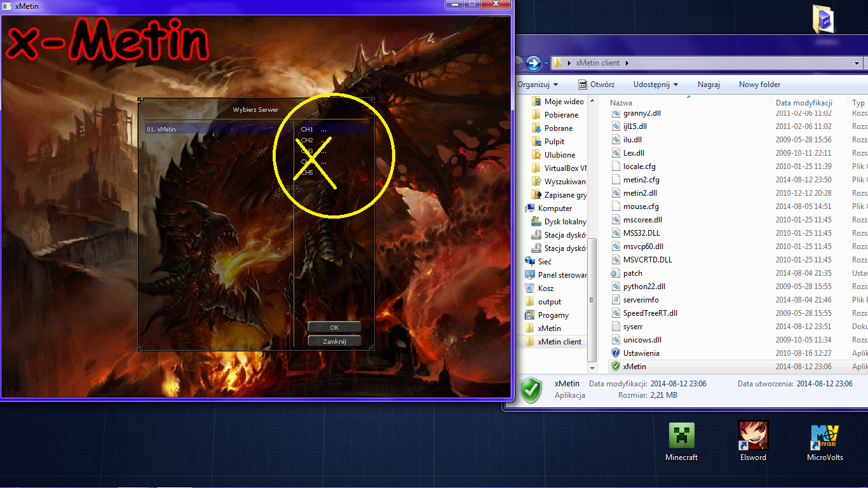Image resolution: width=868 pixels, height=488 pixels.
Task: Click the Dysk lokalny drive icon
Action: pos(536,222)
